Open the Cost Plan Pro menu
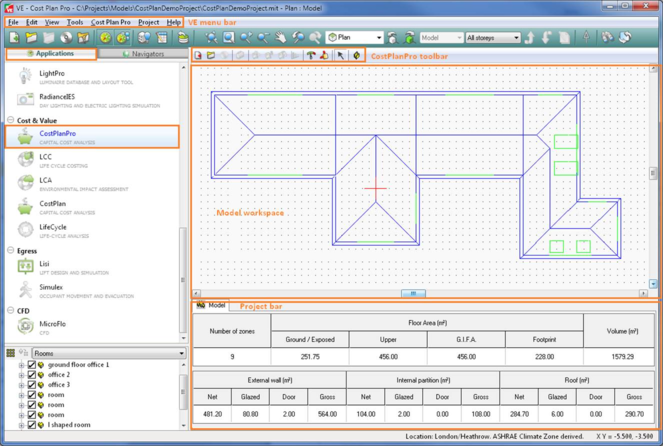The image size is (663, 446). [x=110, y=22]
